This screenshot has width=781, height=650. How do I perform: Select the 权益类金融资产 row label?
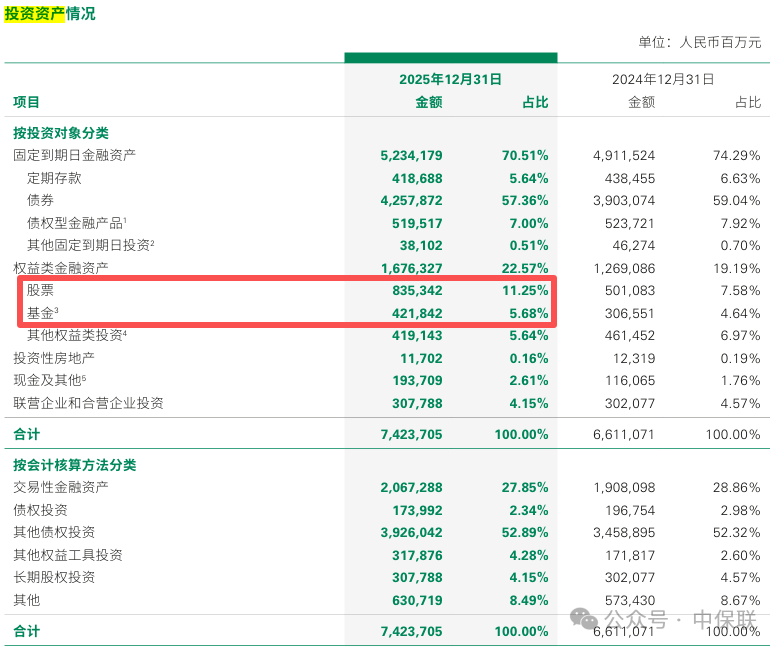coord(61,268)
